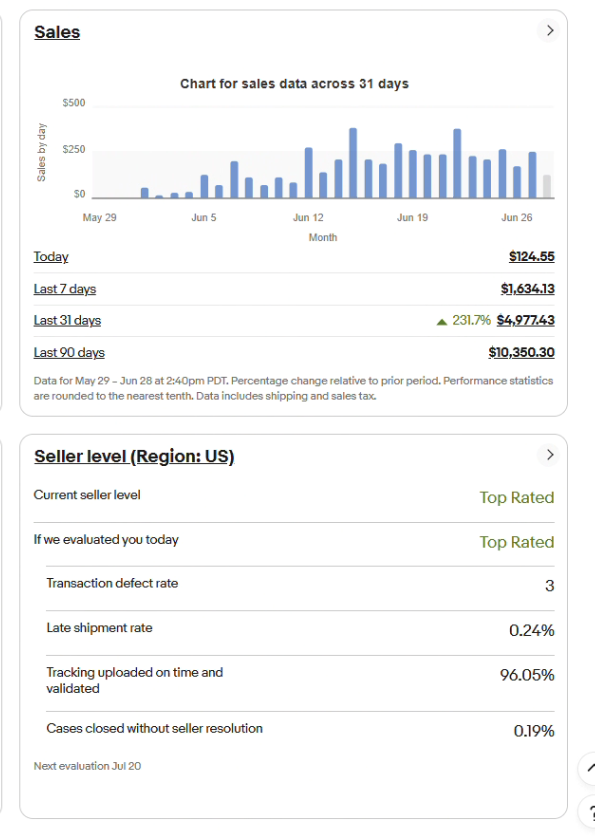Open the Sales section heading link
The height and width of the screenshot is (836, 595).
click(x=57, y=32)
